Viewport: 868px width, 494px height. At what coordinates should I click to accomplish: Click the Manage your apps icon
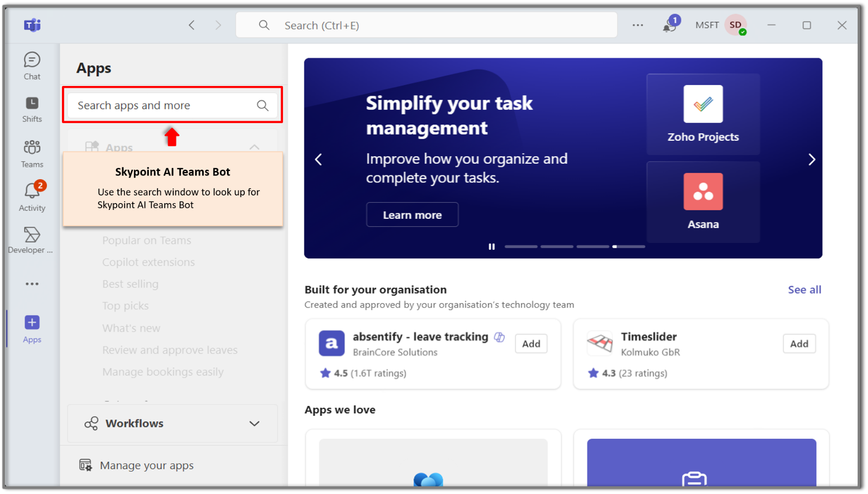tap(85, 465)
